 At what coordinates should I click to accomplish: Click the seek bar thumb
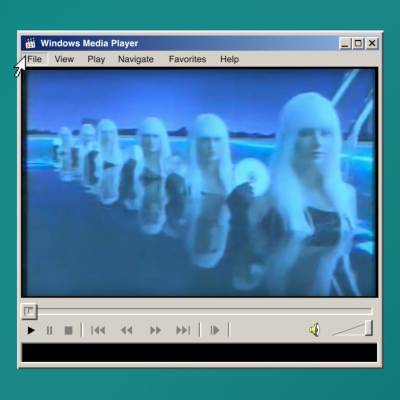tap(29, 311)
